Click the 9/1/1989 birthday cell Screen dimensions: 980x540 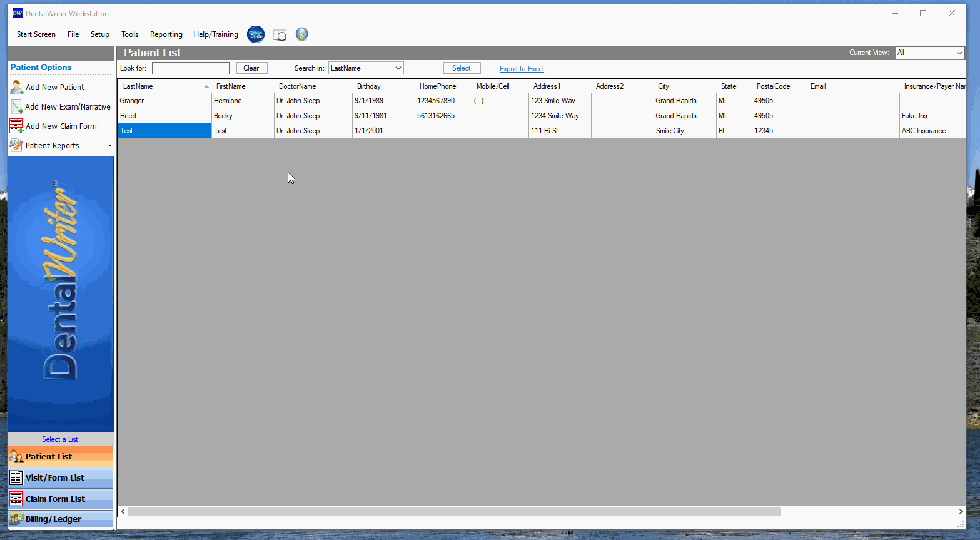pyautogui.click(x=383, y=101)
